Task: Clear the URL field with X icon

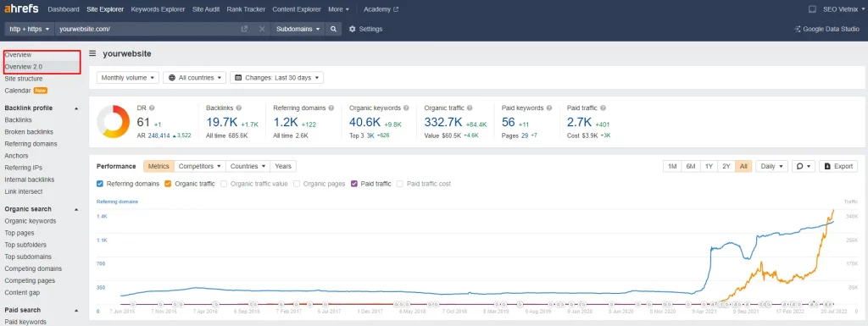Action: tap(262, 29)
